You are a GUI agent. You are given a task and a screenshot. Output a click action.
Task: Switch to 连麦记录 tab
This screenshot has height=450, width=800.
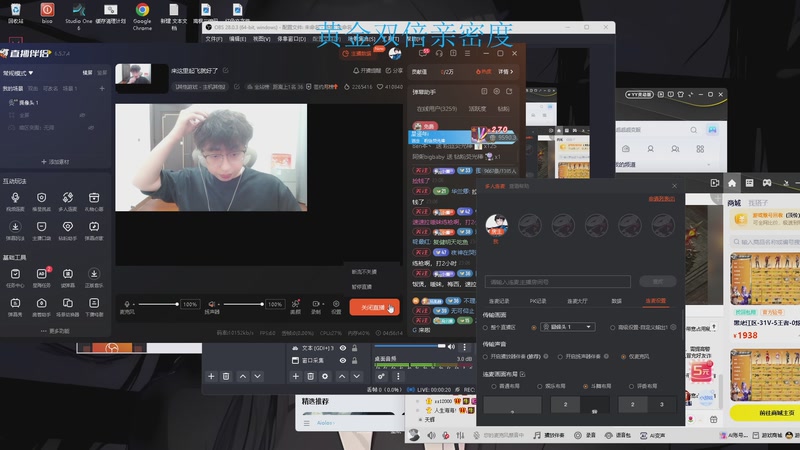(x=498, y=301)
